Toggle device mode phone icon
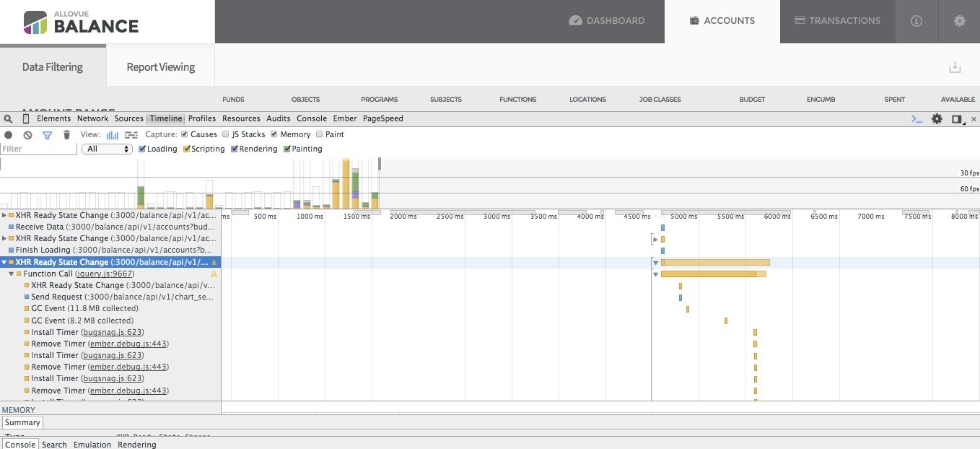 tap(26, 119)
